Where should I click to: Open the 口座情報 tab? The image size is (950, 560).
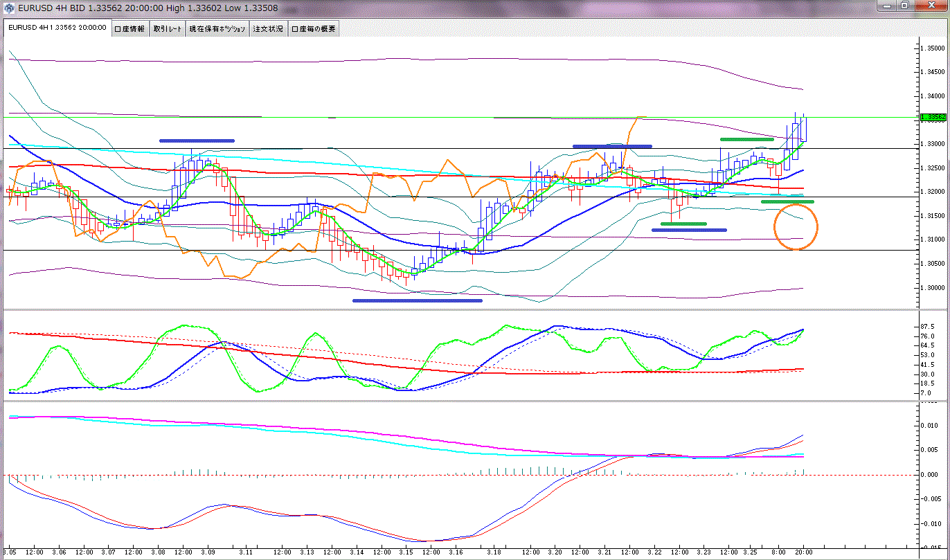click(x=129, y=29)
